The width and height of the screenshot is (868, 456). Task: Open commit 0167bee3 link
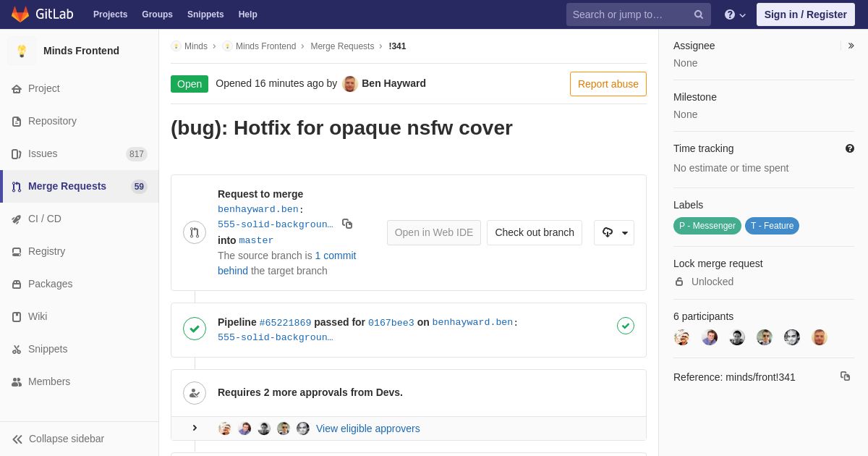pos(391,323)
